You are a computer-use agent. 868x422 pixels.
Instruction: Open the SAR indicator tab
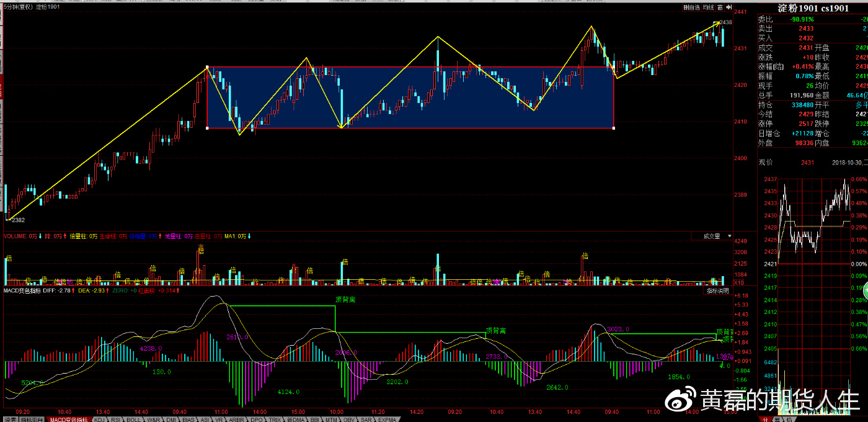pyautogui.click(x=366, y=420)
